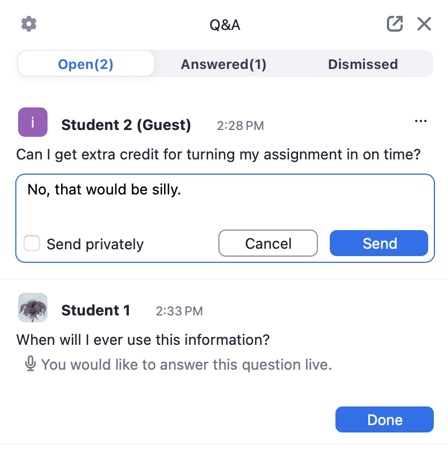Send the answer to Student 2
This screenshot has width=448, height=476.
(x=379, y=244)
